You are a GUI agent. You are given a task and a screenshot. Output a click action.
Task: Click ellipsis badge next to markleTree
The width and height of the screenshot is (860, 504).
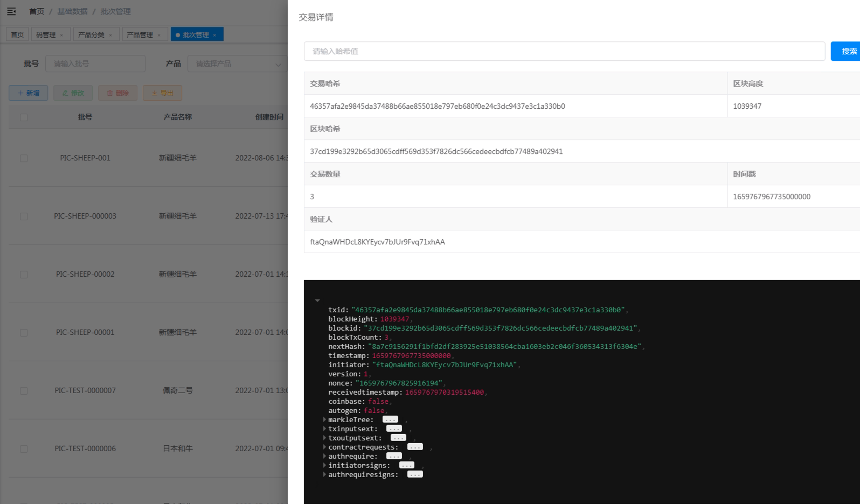pyautogui.click(x=390, y=419)
